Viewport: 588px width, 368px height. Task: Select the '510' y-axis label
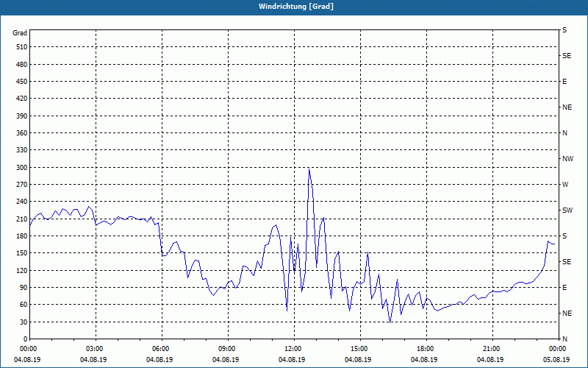coord(22,47)
